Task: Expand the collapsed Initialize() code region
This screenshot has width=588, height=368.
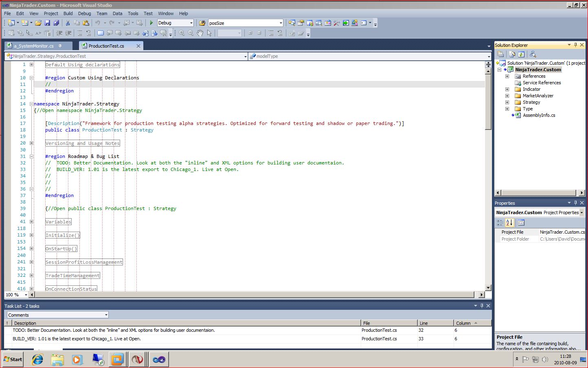Action: pyautogui.click(x=31, y=235)
